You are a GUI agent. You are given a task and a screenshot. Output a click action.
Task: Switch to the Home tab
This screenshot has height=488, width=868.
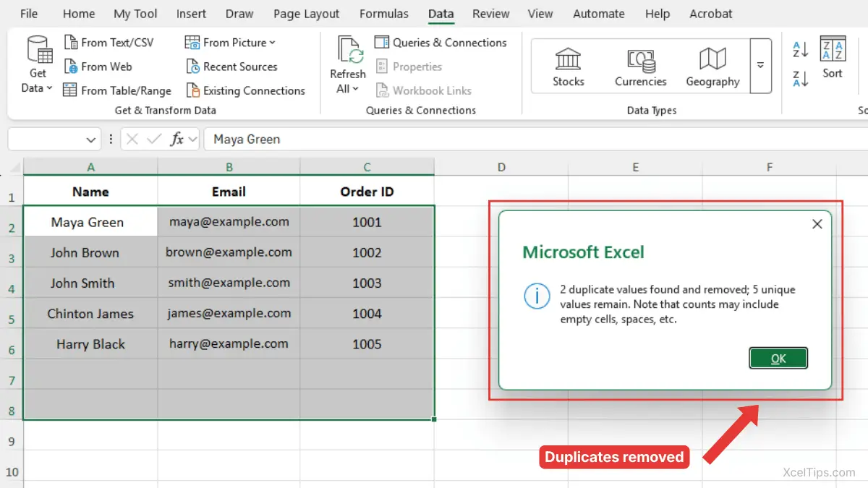[x=79, y=14]
